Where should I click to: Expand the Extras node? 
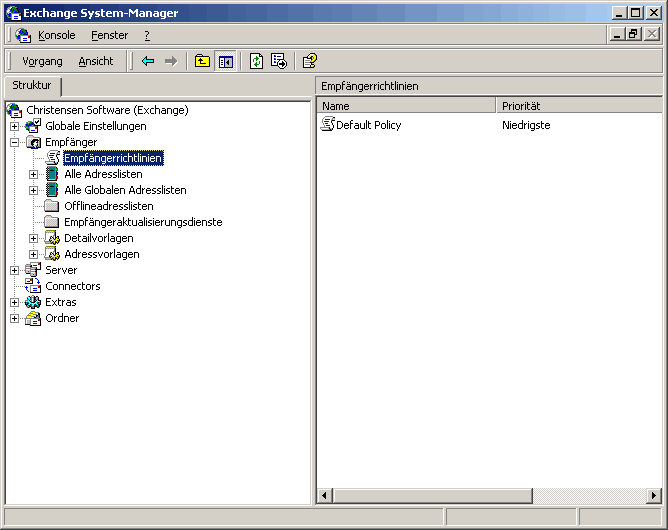(14, 302)
